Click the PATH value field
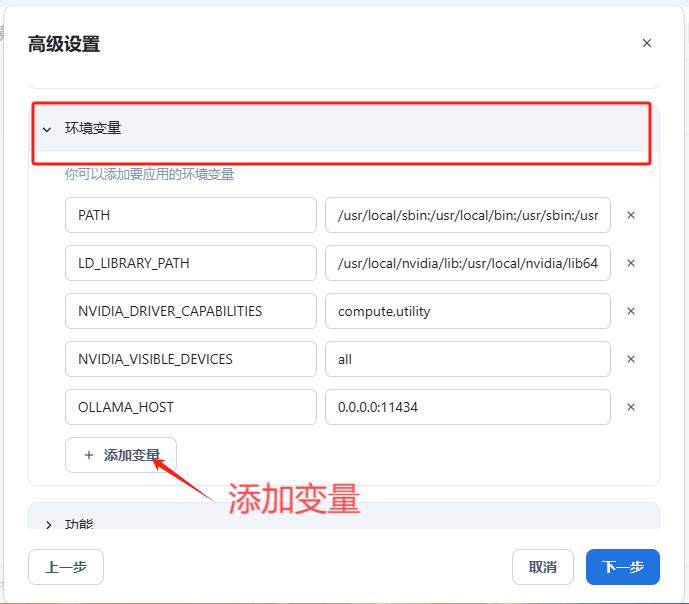Screen dimensions: 689x604 click(467, 215)
